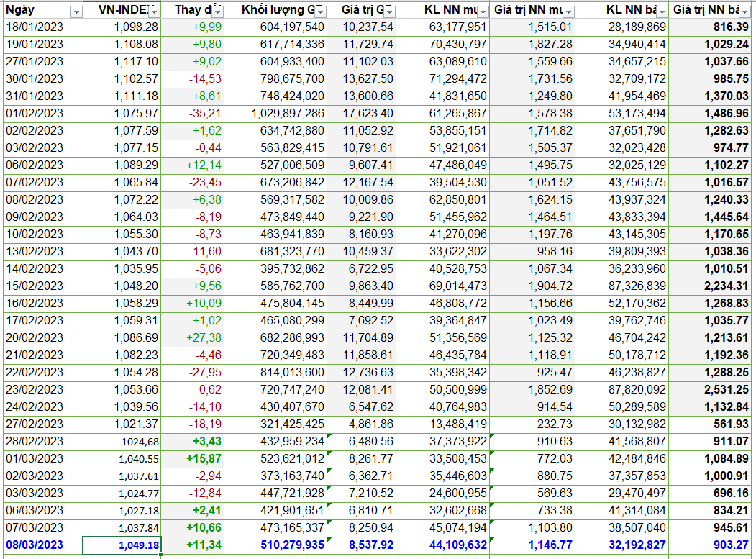Select the foreign sell value 2,531.25
Screen dimensions: 756x559
(x=710, y=389)
